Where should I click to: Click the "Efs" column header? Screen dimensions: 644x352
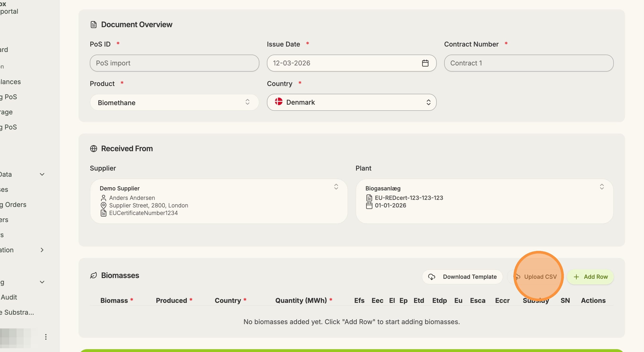point(359,300)
